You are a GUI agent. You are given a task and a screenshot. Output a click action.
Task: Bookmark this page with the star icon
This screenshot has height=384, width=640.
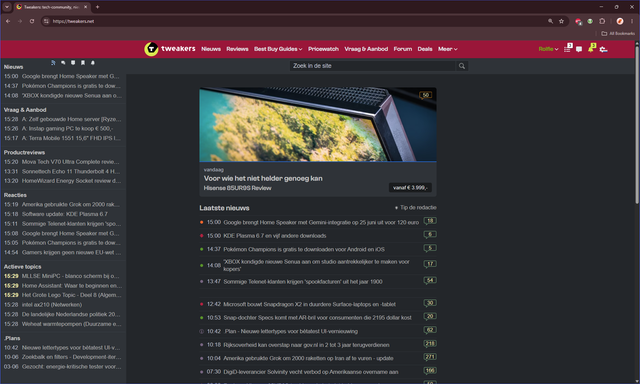[x=561, y=21]
